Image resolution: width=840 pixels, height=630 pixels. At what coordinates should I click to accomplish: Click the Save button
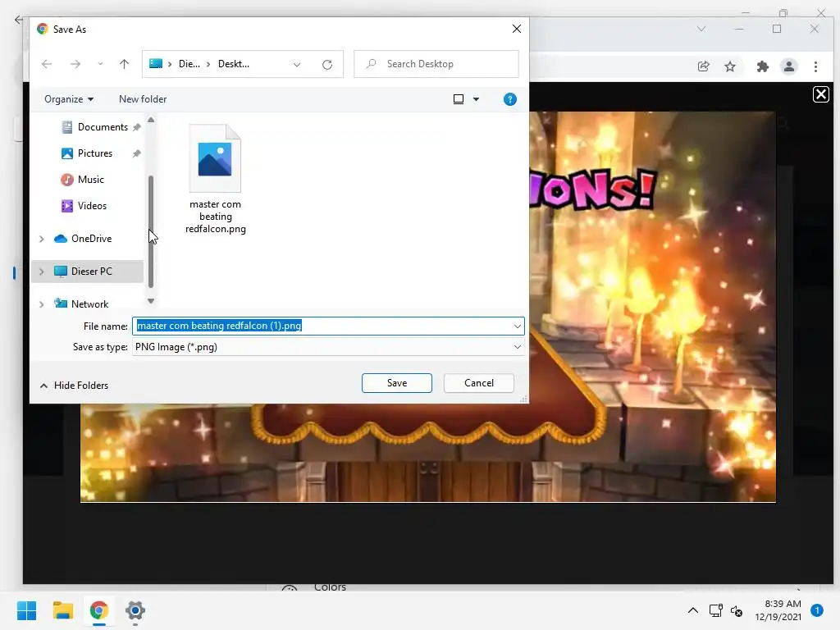pyautogui.click(x=397, y=383)
